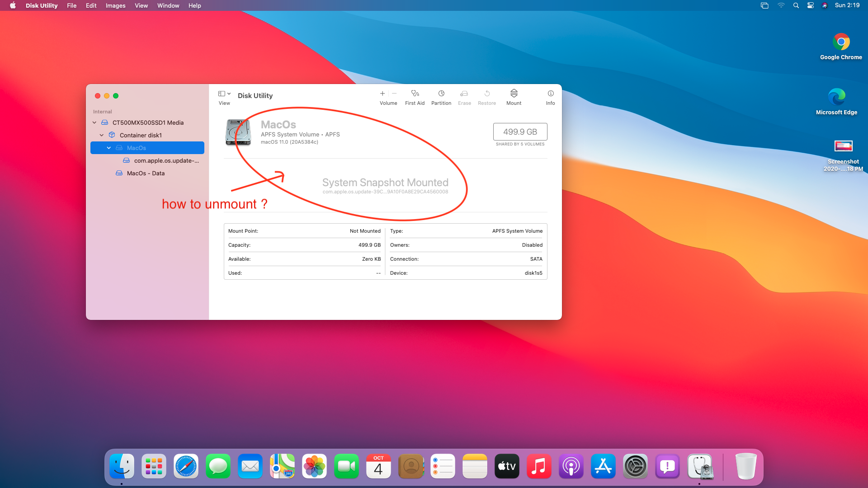Click the Siri menu bar icon
Viewport: 868px width, 488px height.
(x=825, y=5)
